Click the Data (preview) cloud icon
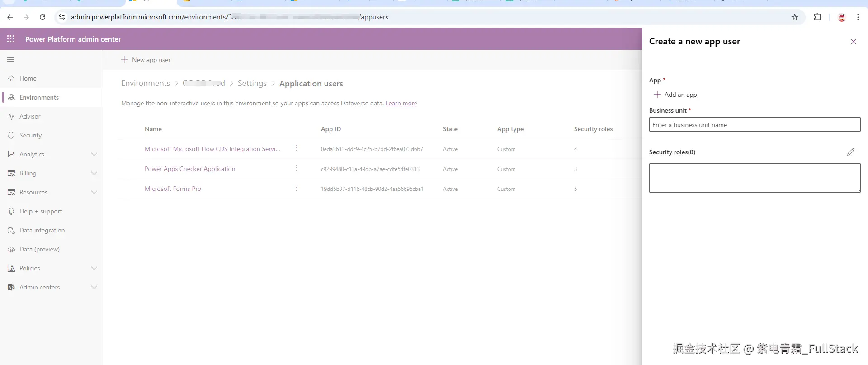 click(11, 249)
